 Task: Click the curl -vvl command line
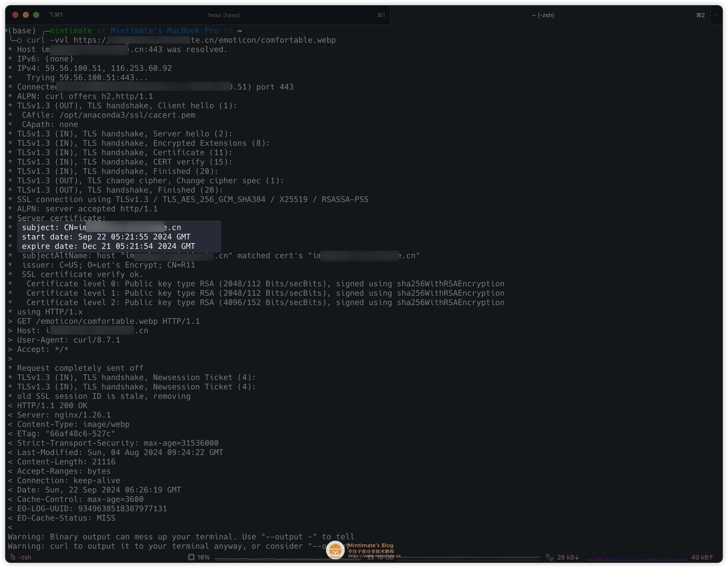[181, 40]
